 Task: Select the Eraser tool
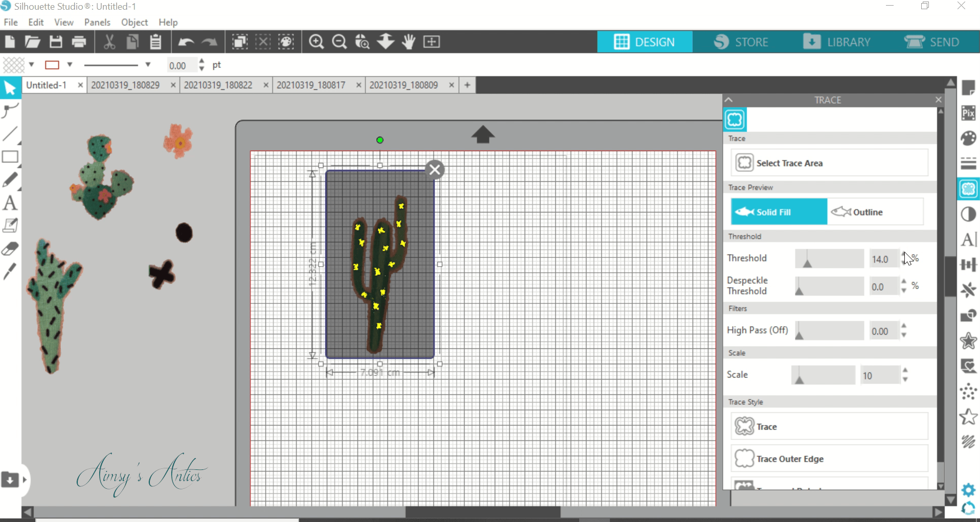(x=10, y=249)
